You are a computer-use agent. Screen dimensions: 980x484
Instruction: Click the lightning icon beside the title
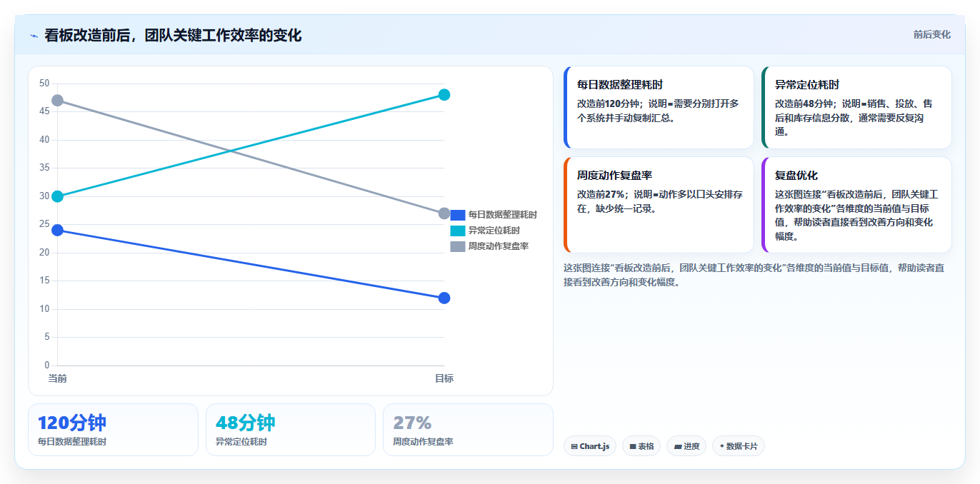[34, 36]
